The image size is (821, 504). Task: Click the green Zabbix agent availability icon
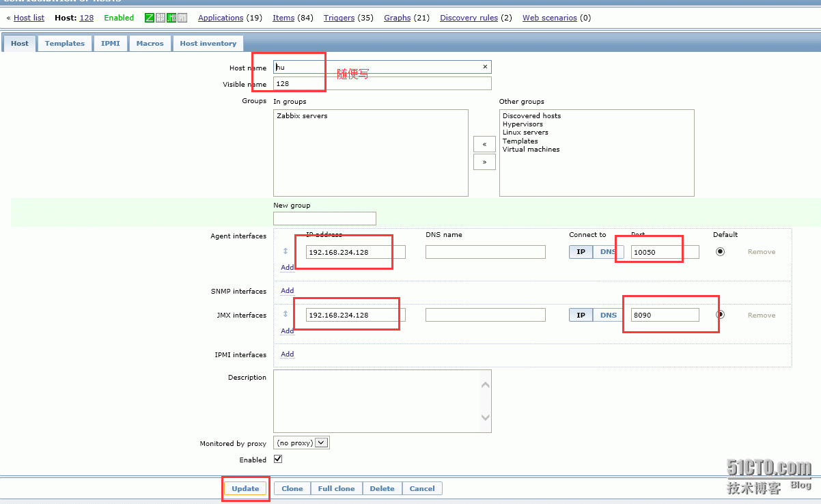[x=150, y=18]
